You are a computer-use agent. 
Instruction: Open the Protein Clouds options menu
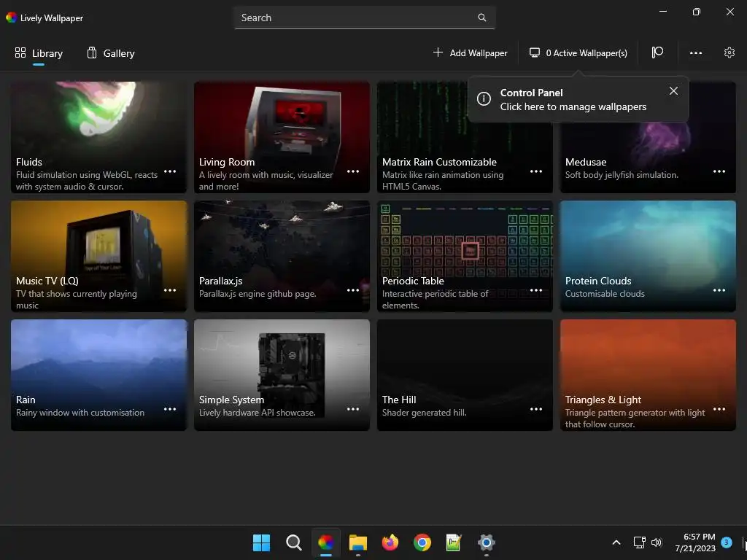tap(719, 290)
